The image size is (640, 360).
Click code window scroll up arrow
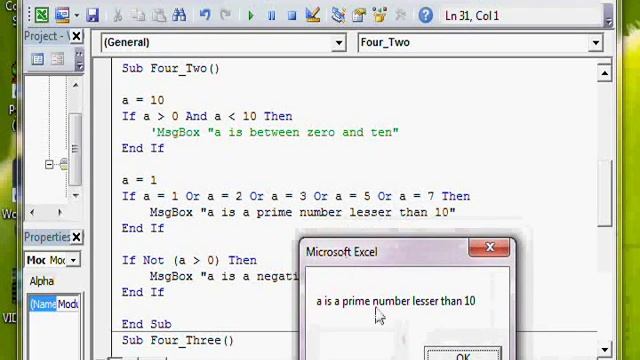click(604, 73)
